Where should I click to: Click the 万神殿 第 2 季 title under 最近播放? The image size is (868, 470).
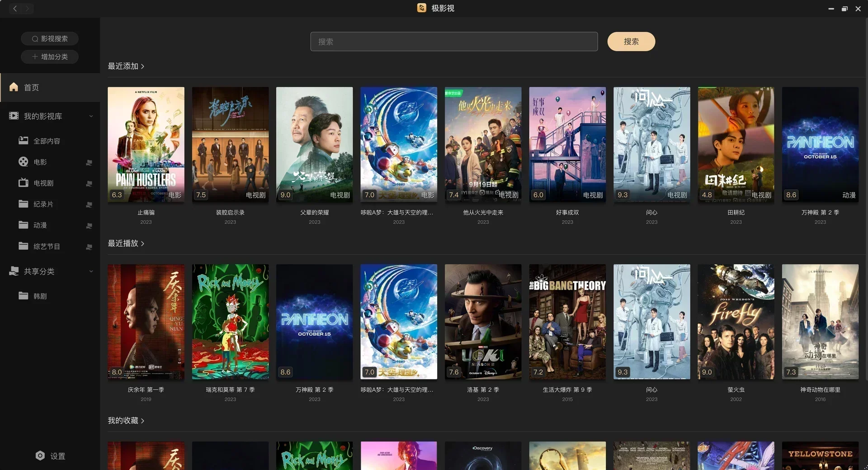315,390
